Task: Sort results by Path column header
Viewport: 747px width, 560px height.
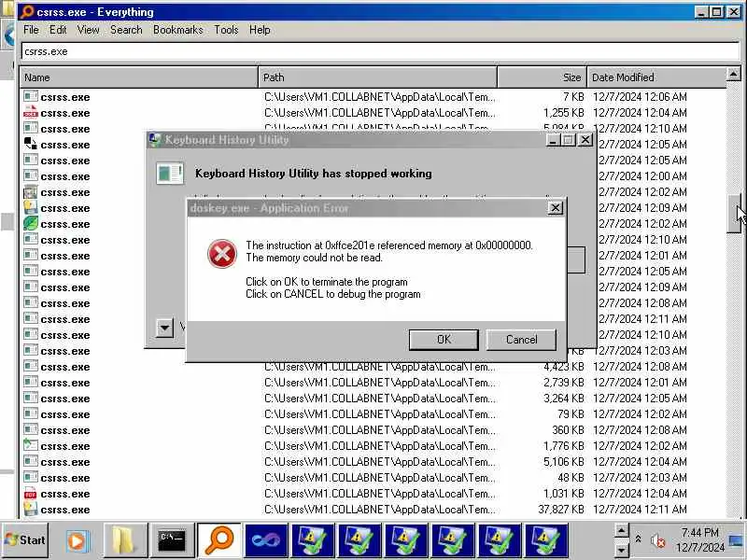Action: point(378,77)
